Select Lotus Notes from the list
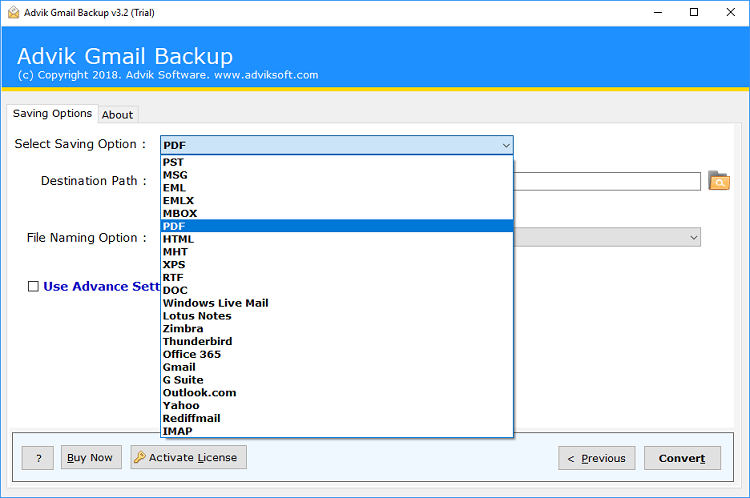 click(337, 316)
